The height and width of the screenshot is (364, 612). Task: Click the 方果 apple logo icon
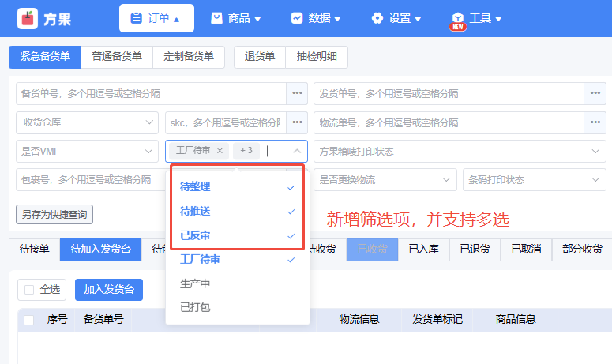(28, 18)
